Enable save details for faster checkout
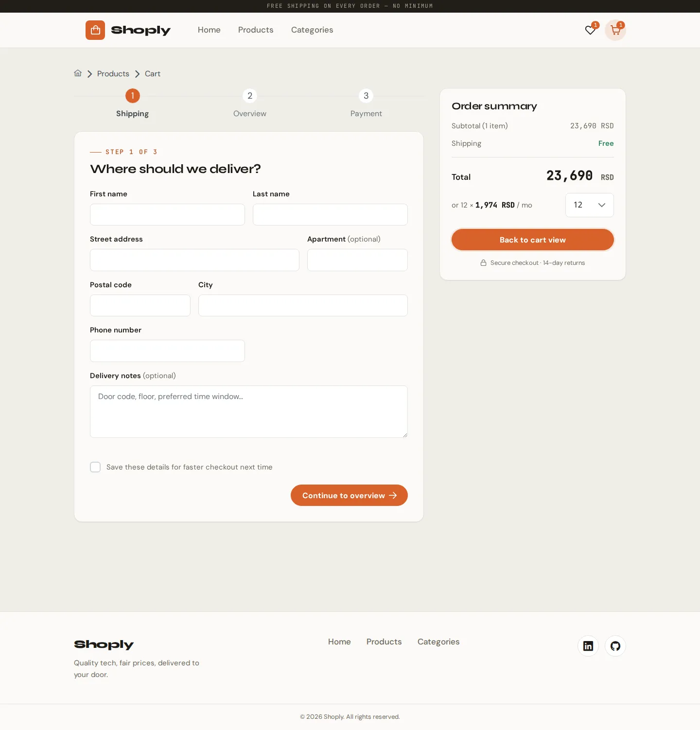The width and height of the screenshot is (700, 730). (x=95, y=467)
